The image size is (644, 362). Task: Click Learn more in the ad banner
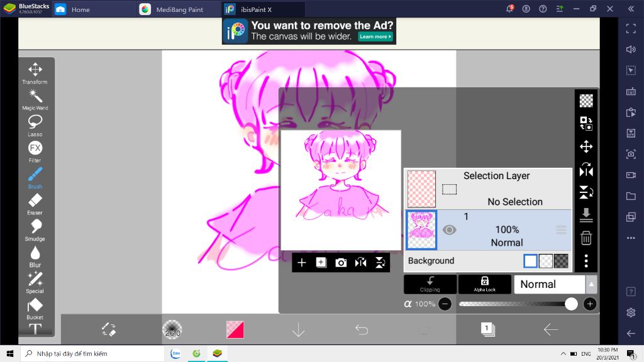pos(375,36)
